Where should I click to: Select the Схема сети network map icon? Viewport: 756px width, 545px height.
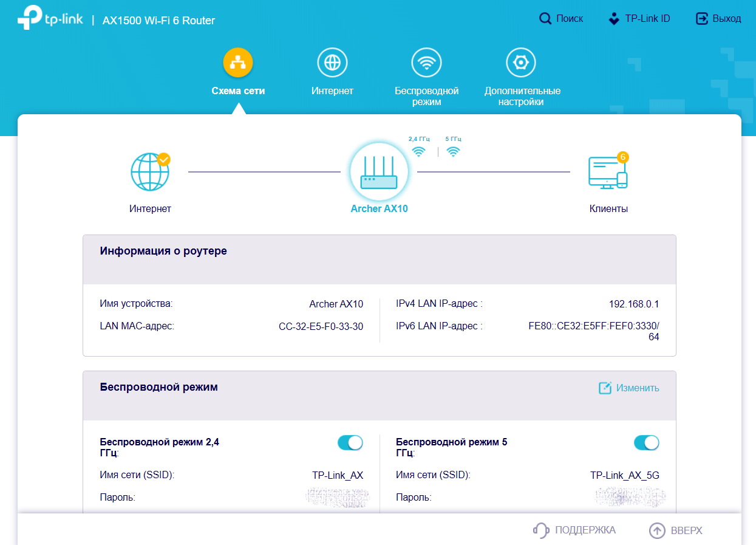point(238,63)
